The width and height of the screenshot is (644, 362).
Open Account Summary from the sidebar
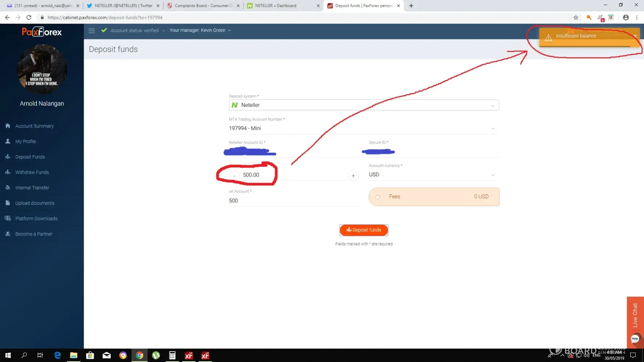coord(34,126)
